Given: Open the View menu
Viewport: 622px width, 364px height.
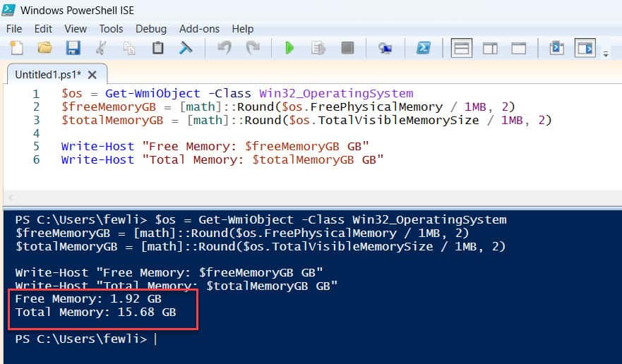Looking at the screenshot, I should pyautogui.click(x=76, y=29).
